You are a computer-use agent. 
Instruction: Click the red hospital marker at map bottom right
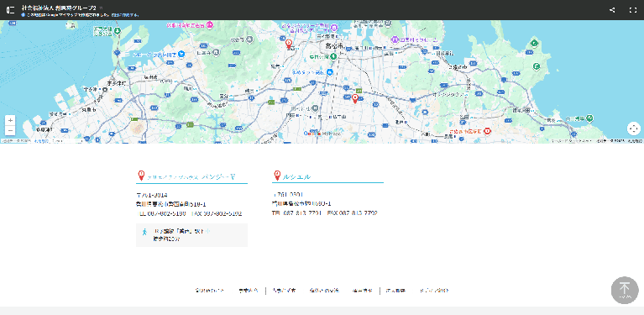click(488, 131)
